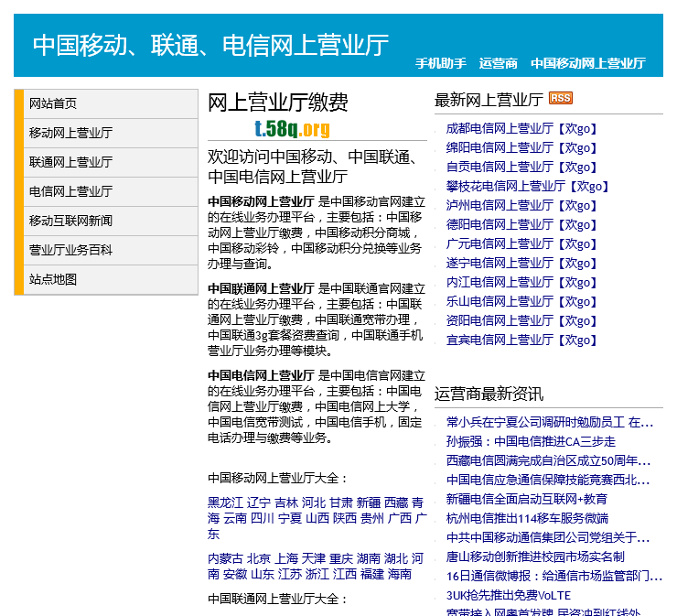Click 运营商 header link
Image resolution: width=677 pixels, height=616 pixels.
pyautogui.click(x=499, y=63)
